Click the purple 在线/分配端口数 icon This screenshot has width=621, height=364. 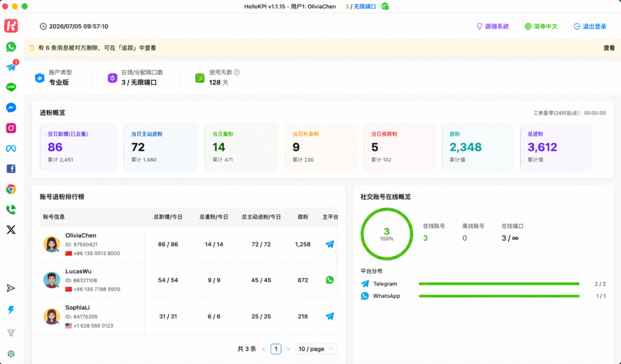coord(112,78)
